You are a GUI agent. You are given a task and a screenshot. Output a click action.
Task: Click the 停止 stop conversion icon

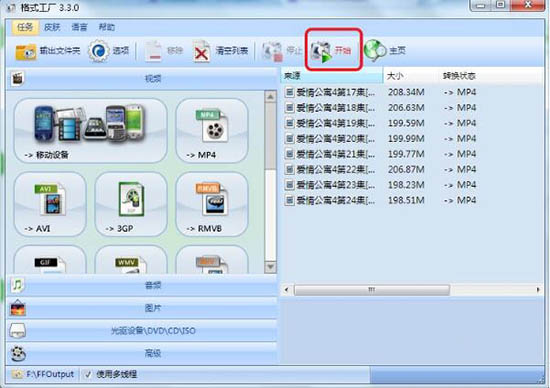(272, 52)
